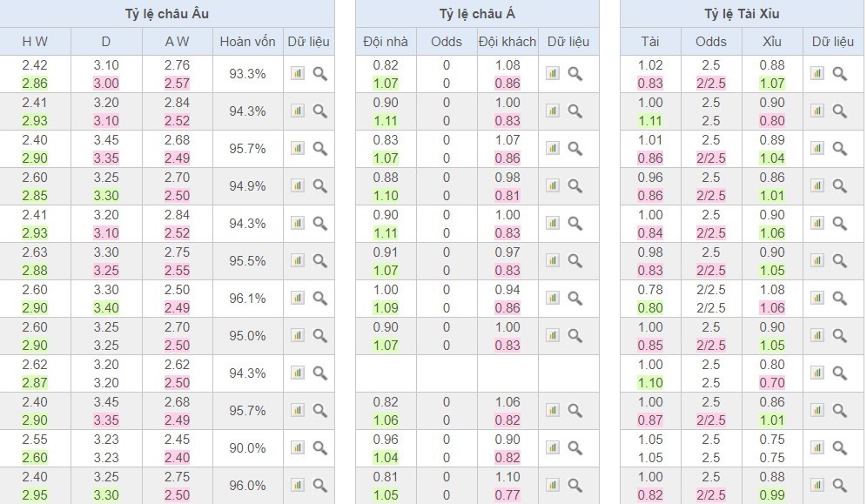Click chart icon beside Asian away odds 1.08
This screenshot has width=867, height=504.
pyautogui.click(x=553, y=74)
